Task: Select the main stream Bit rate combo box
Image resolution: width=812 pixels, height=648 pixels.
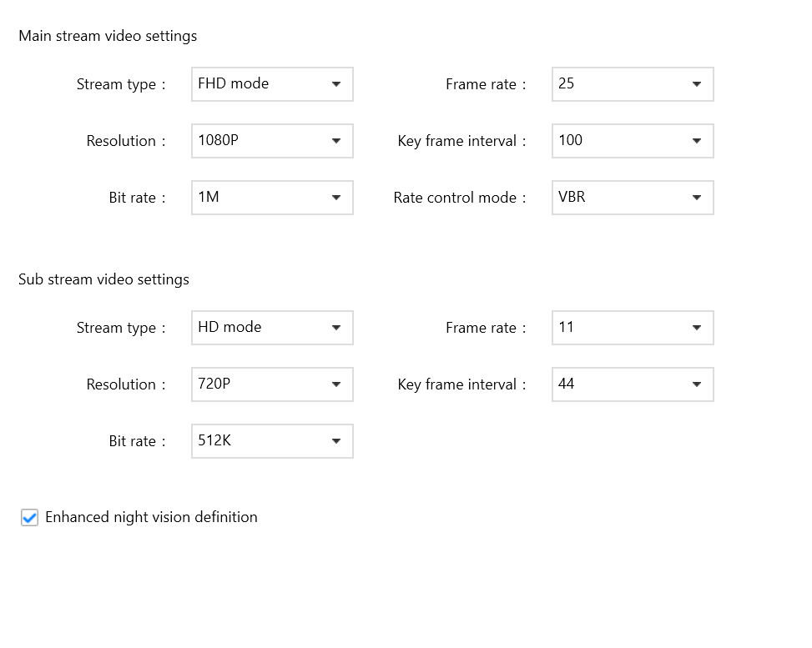Action: click(271, 198)
